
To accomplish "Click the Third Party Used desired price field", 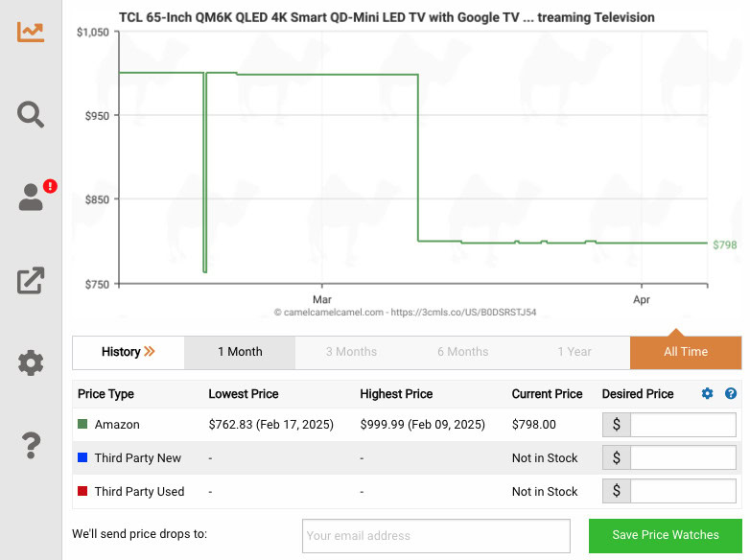I will (683, 492).
